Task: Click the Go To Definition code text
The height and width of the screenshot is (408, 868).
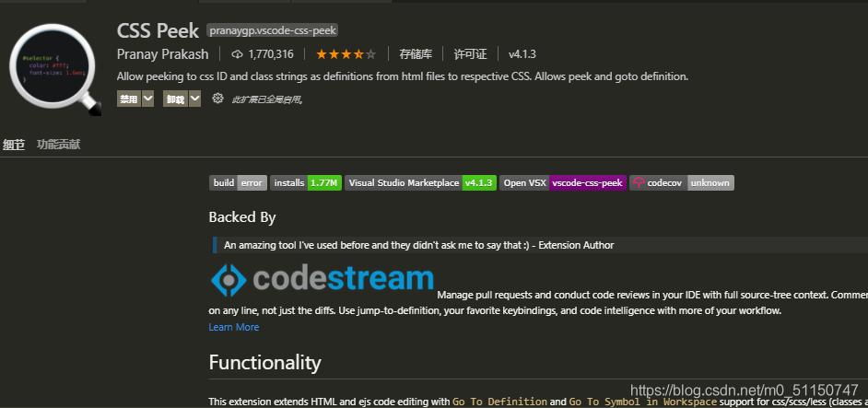Action: 499,402
